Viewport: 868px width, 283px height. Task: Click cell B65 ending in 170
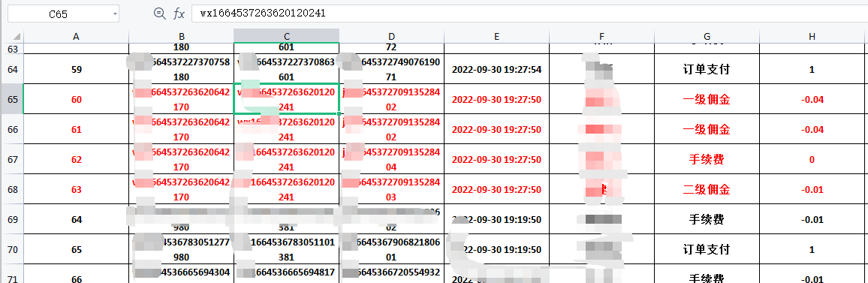[181, 99]
